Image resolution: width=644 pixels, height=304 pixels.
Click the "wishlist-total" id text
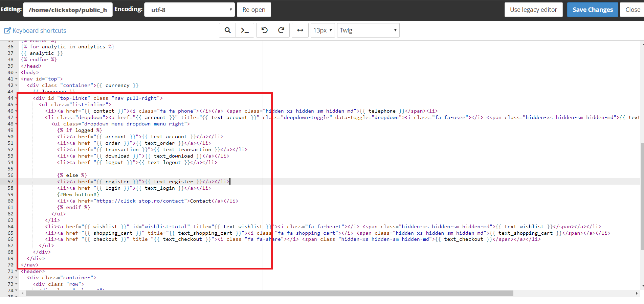(166, 227)
